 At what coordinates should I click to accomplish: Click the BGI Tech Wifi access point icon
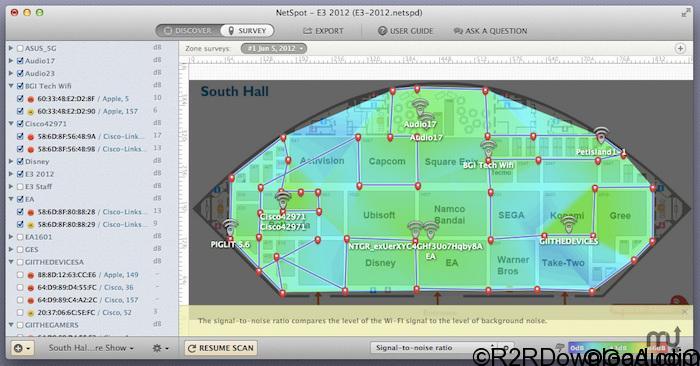[488, 150]
